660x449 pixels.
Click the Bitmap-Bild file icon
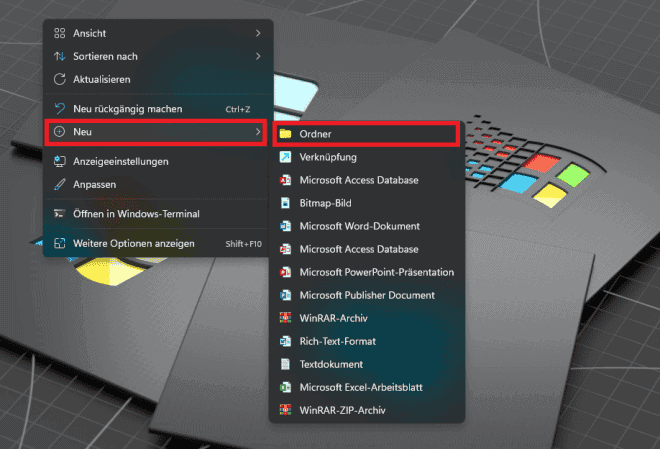pyautogui.click(x=285, y=203)
